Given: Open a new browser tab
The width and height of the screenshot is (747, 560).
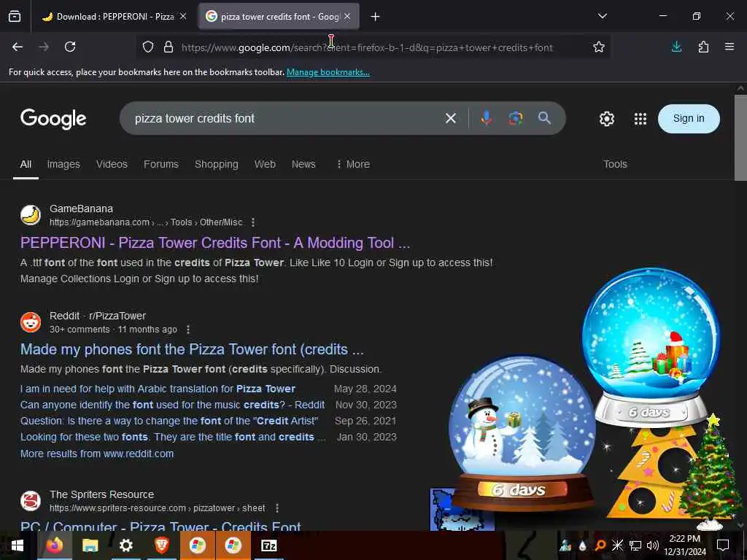Looking at the screenshot, I should (x=376, y=17).
